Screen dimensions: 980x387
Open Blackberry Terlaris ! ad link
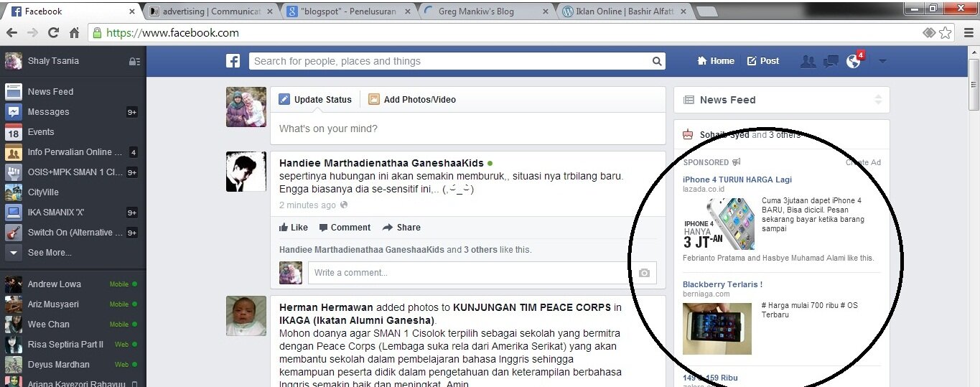pos(722,284)
